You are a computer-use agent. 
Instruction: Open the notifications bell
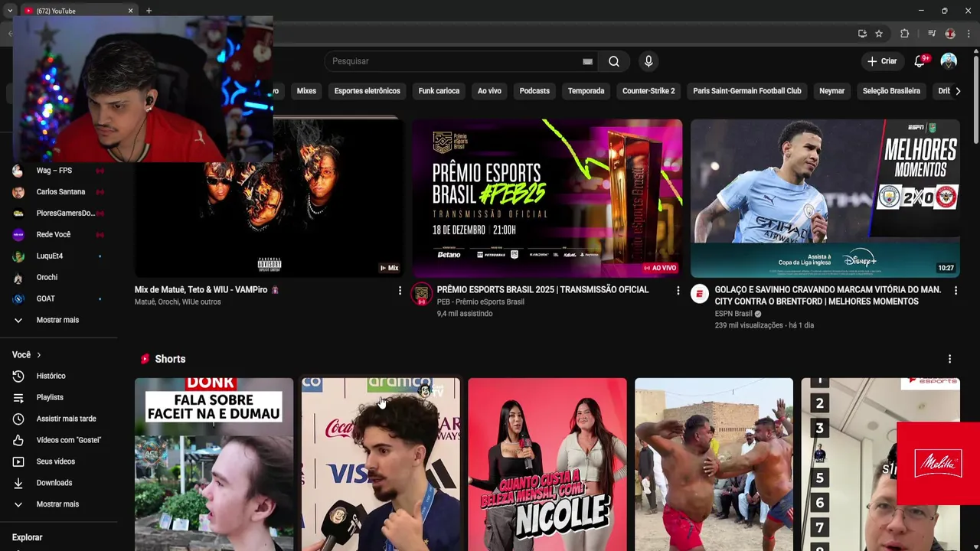click(920, 61)
